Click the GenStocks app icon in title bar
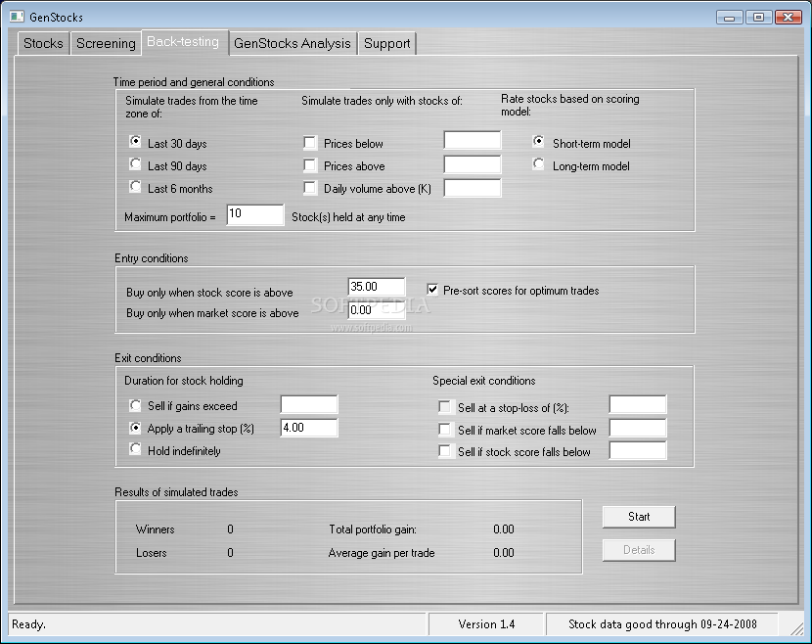The width and height of the screenshot is (812, 644). tap(17, 17)
